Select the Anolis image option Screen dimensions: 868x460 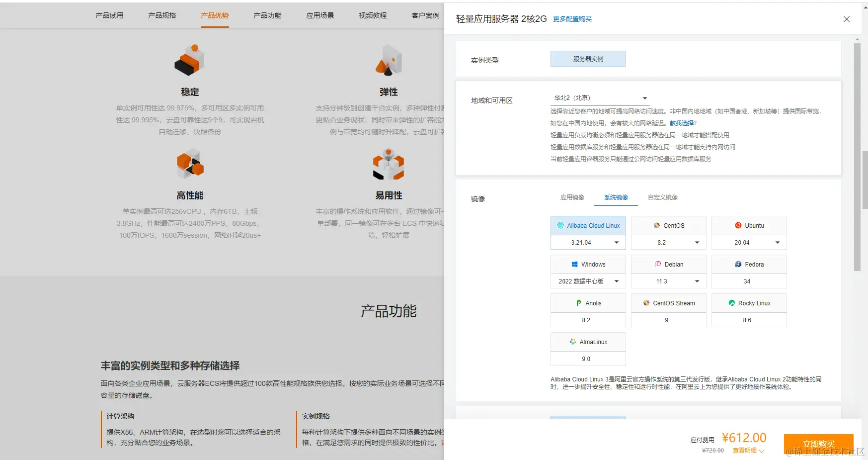pos(588,303)
